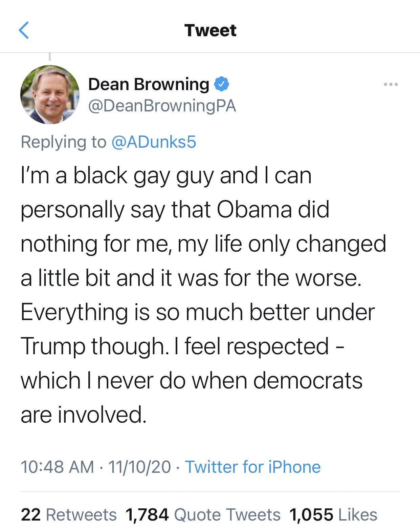Viewport: 420px width, 528px height.
Task: Click the gray 'Replying to' label
Action: click(x=63, y=142)
